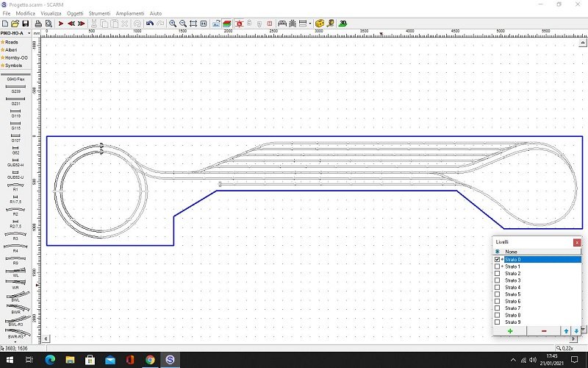Click green plus to add layer
The image size is (588, 368).
509,331
